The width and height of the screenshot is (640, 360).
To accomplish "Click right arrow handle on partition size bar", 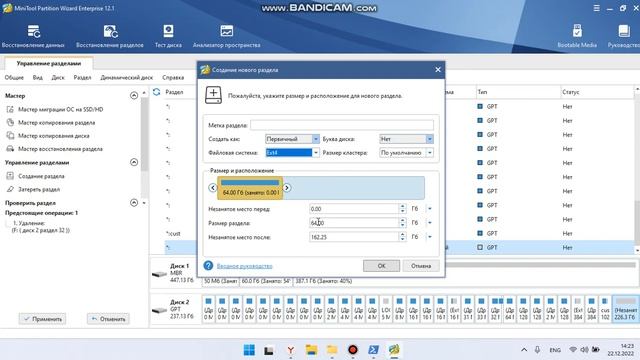I will (x=287, y=188).
